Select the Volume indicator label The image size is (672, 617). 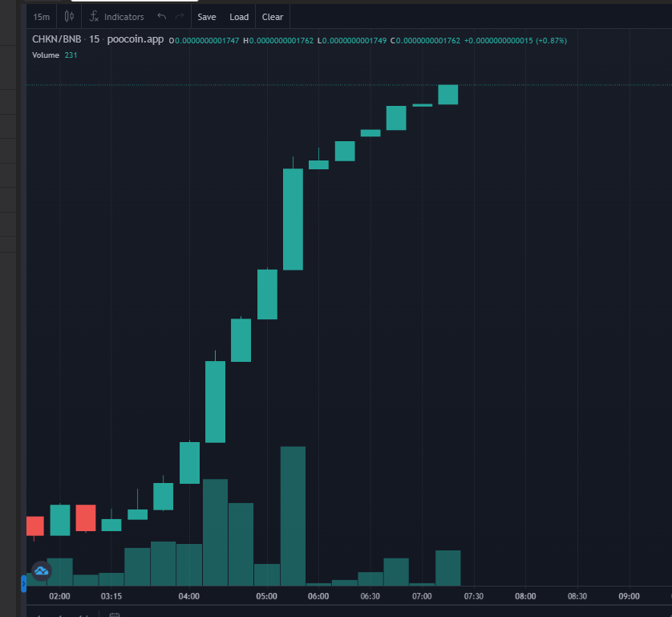(x=46, y=55)
